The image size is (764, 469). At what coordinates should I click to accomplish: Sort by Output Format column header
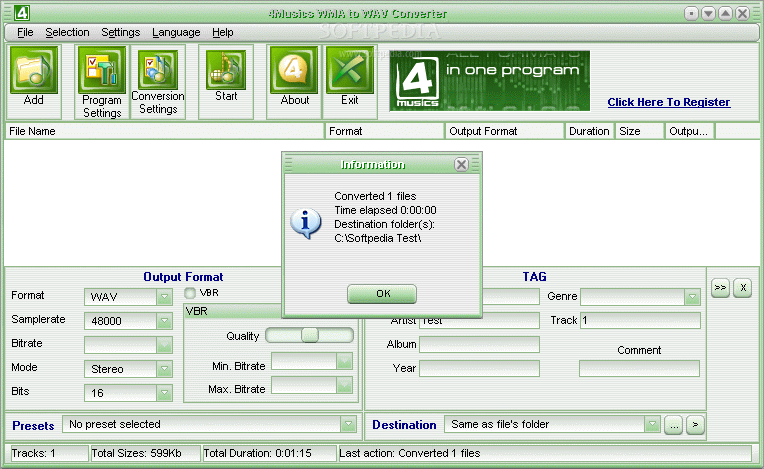click(505, 131)
